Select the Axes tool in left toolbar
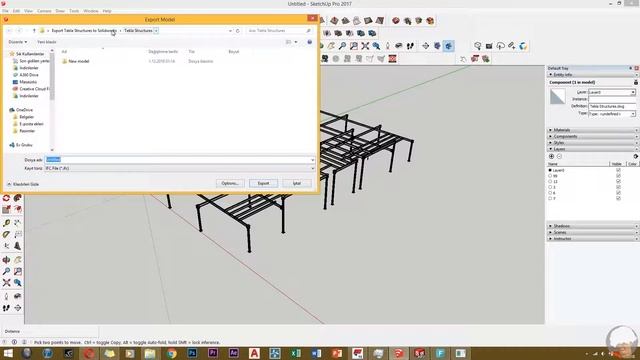Screen dimensions: 640x360 tap(6, 246)
